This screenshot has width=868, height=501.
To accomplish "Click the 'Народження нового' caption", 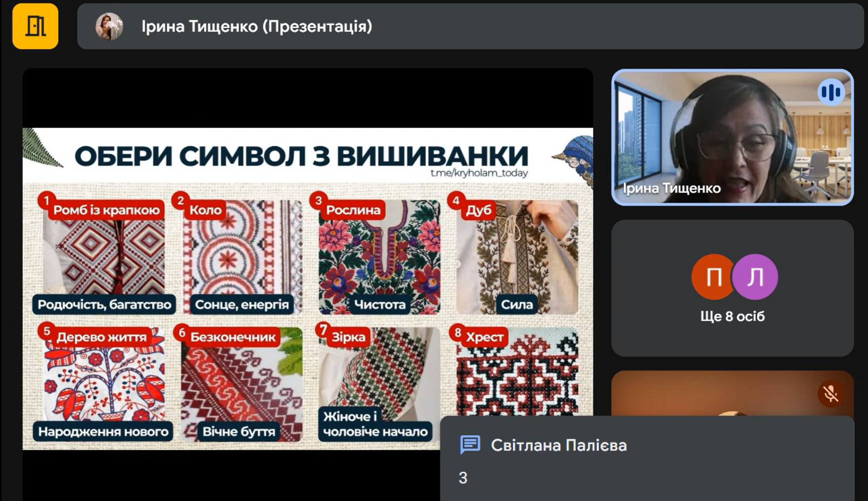I will (103, 432).
